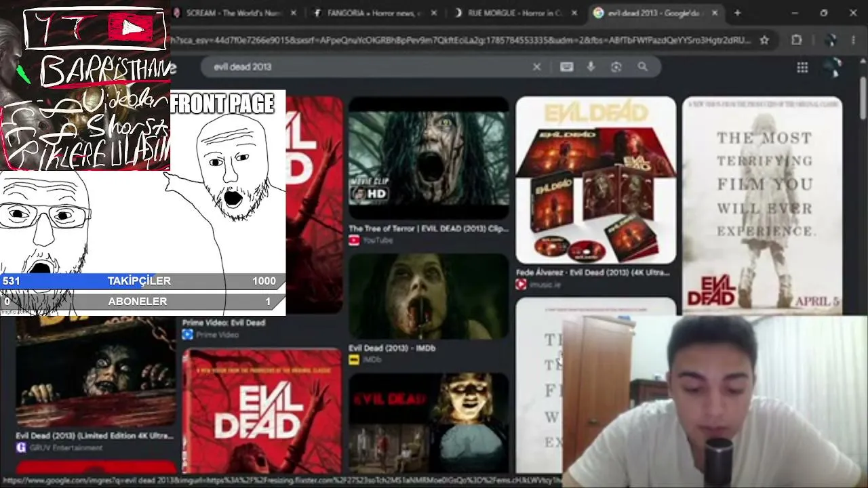Open the IMDb bloody-mouth image thumbnail
Viewport: 868px width, 488px height.
429,296
